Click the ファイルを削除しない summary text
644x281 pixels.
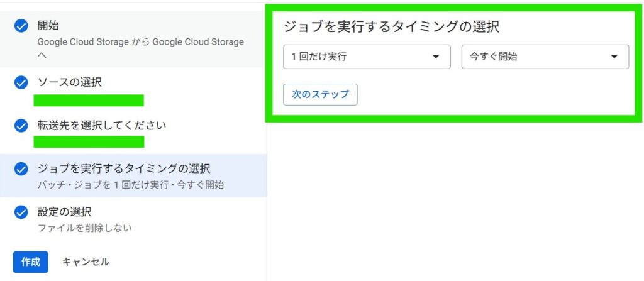coord(85,228)
